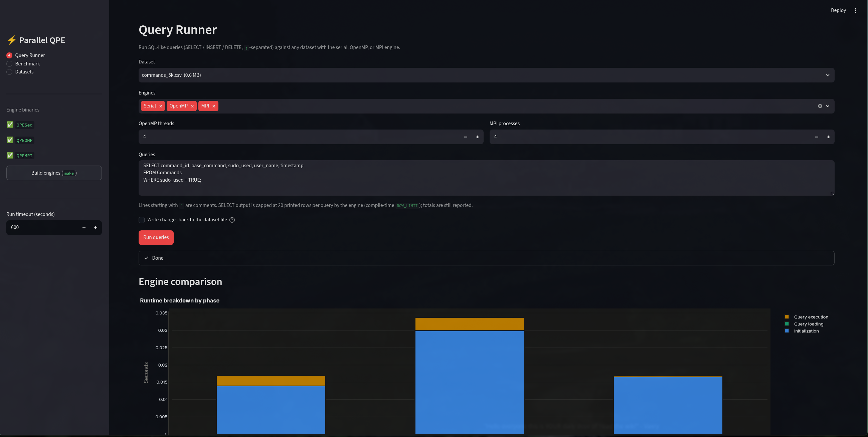Increase the run timeout value

tap(96, 228)
